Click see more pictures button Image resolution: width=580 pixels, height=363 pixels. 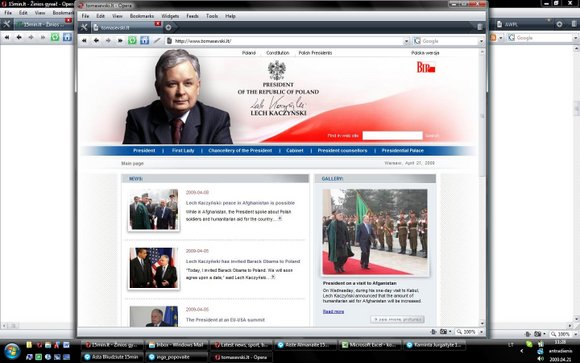tap(397, 319)
